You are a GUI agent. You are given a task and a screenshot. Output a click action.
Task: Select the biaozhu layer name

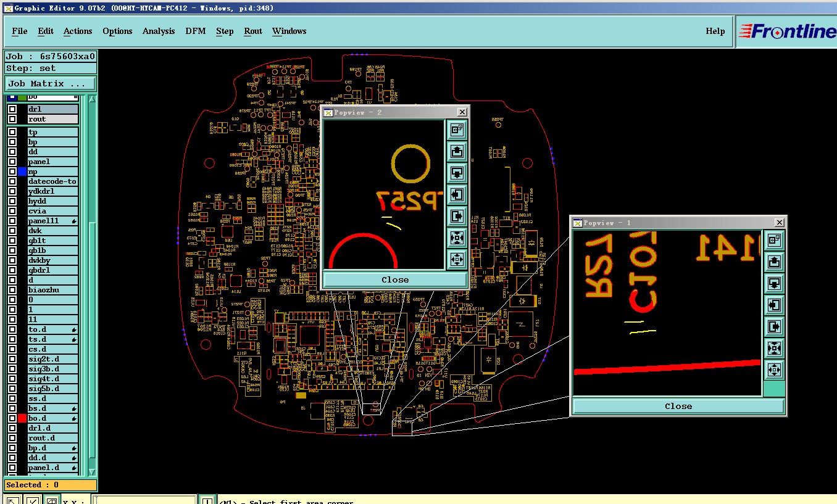pyautogui.click(x=52, y=290)
